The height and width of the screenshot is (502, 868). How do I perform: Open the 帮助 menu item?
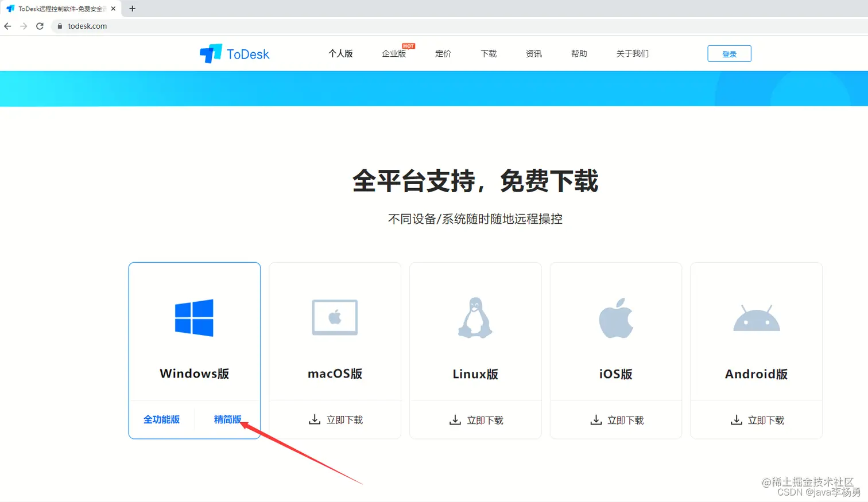[579, 53]
